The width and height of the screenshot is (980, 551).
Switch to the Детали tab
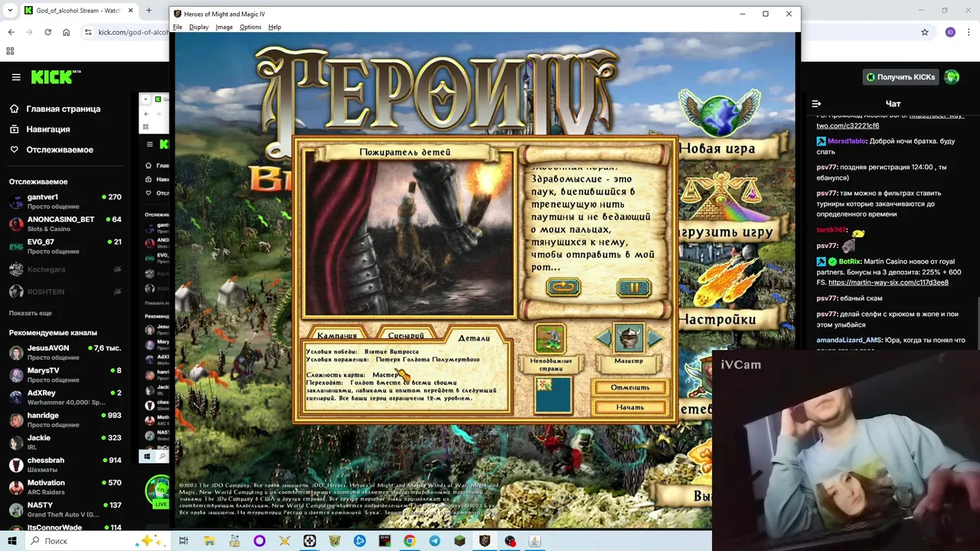tap(474, 337)
